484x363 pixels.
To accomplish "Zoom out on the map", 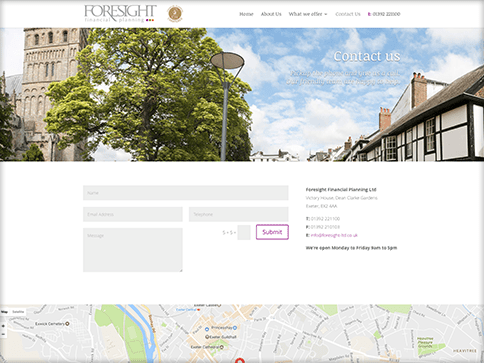I will [x=4, y=334].
